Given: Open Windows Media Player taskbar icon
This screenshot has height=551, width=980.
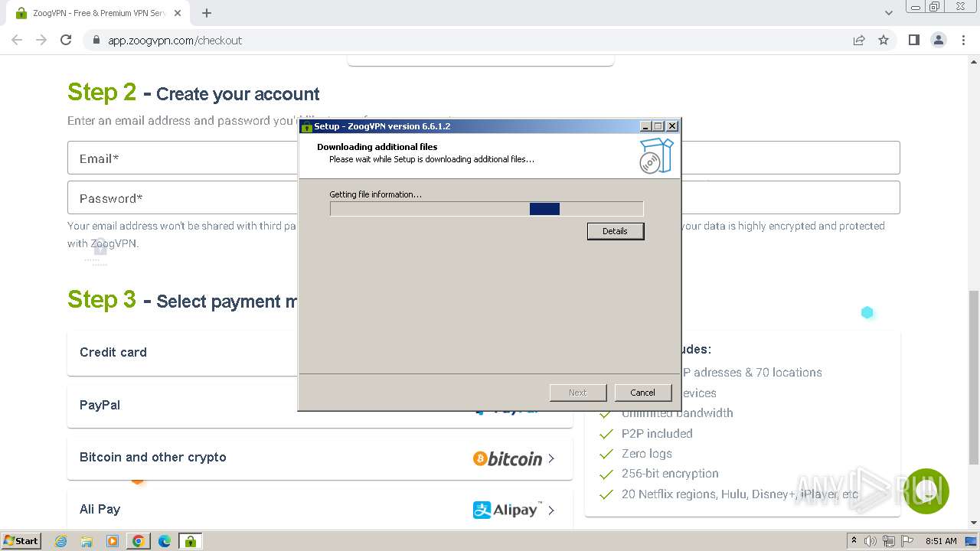Looking at the screenshot, I should coord(113,541).
